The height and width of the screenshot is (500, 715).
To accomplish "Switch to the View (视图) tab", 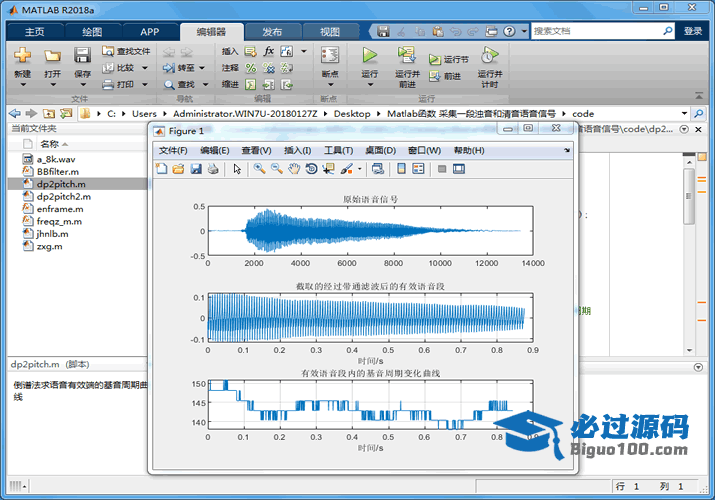I will pos(330,31).
